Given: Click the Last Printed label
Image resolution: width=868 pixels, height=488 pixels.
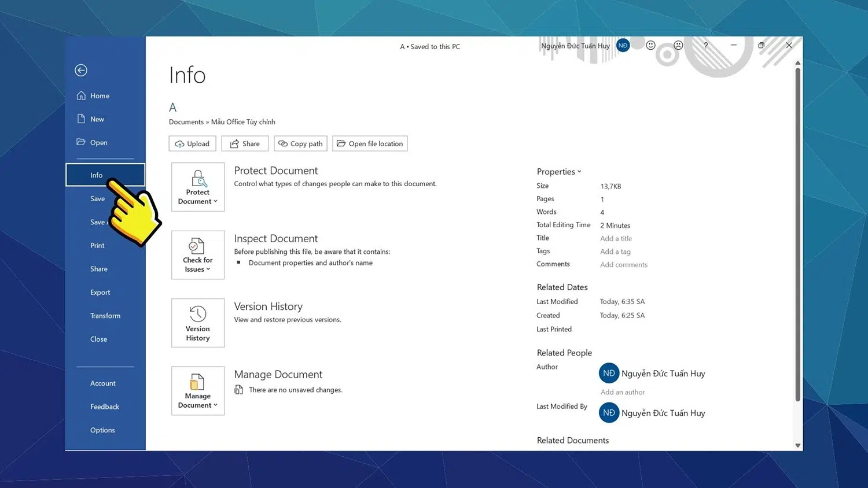Looking at the screenshot, I should coord(554,330).
